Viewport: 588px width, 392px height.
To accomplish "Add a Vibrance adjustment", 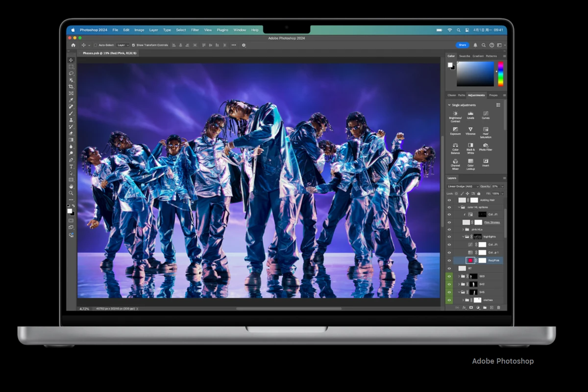I will pyautogui.click(x=470, y=131).
